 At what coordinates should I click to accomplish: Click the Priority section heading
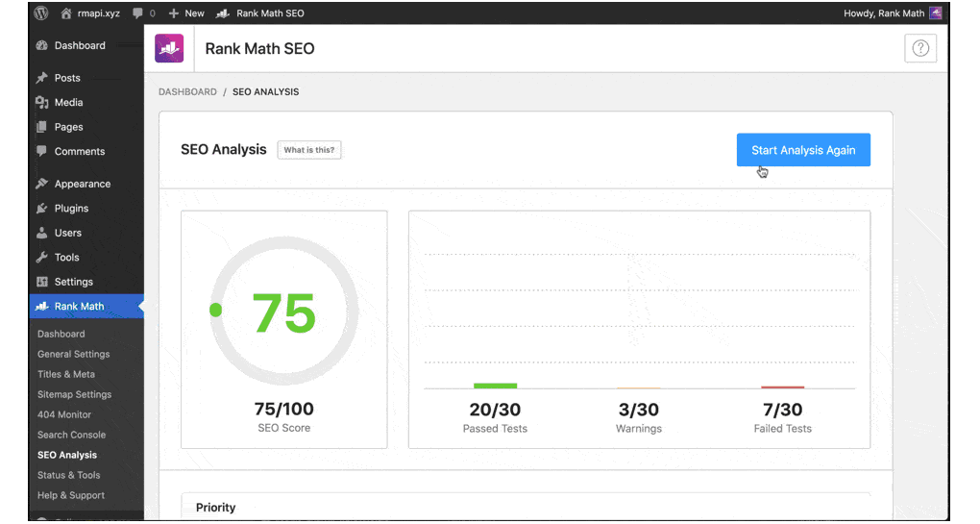coord(215,507)
